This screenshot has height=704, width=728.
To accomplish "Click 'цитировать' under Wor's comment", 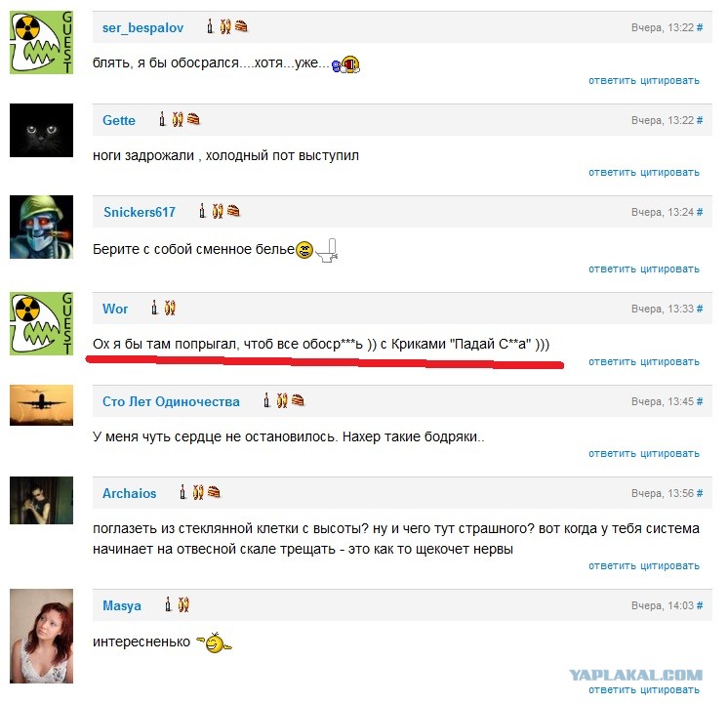I will point(670,362).
